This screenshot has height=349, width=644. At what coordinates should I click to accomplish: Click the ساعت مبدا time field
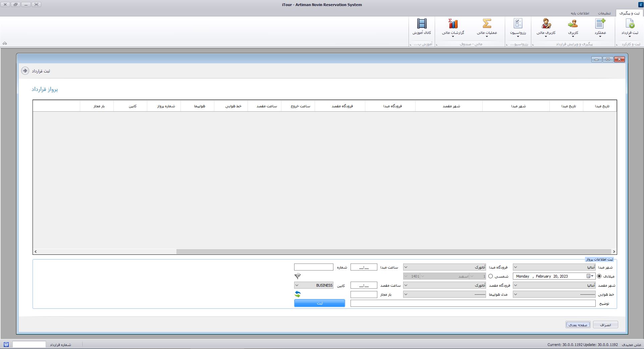tap(364, 267)
